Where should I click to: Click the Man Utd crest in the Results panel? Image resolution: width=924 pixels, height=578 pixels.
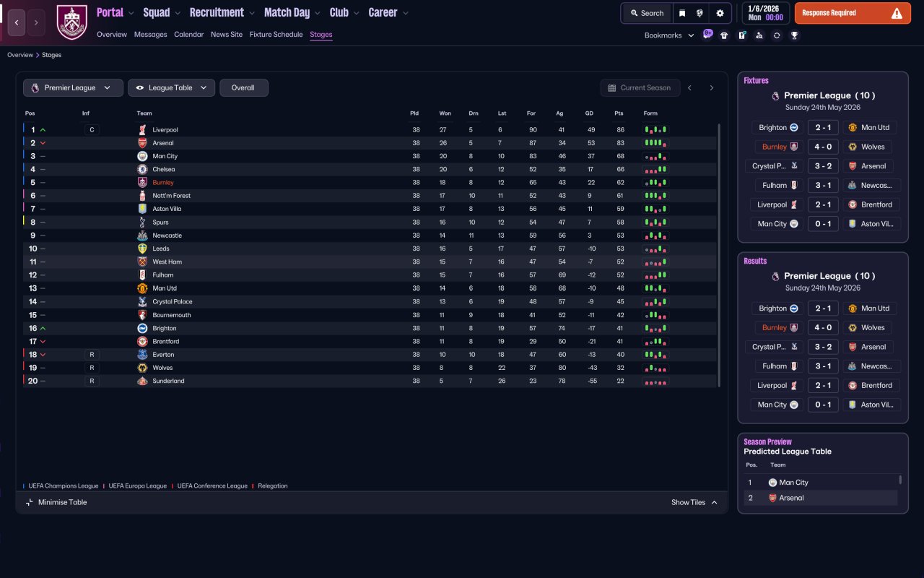(x=852, y=309)
